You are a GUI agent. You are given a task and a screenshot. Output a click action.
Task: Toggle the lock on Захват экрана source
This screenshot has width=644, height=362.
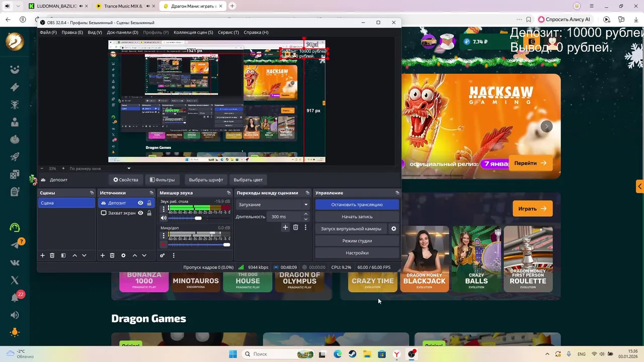[149, 213]
